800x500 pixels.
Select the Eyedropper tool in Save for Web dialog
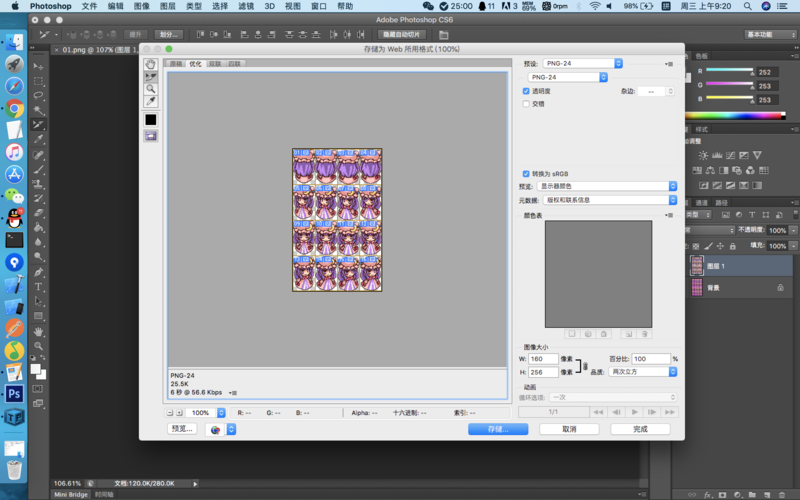(x=151, y=102)
